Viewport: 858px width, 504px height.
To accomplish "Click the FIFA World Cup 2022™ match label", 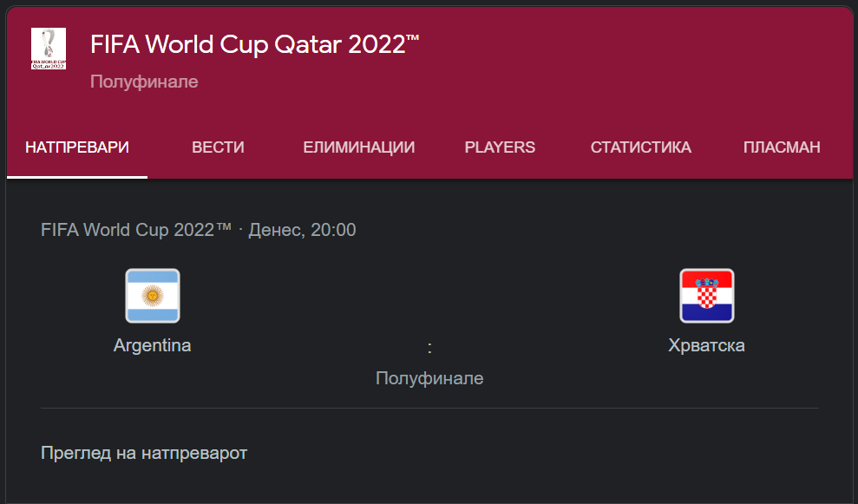I will tap(136, 230).
